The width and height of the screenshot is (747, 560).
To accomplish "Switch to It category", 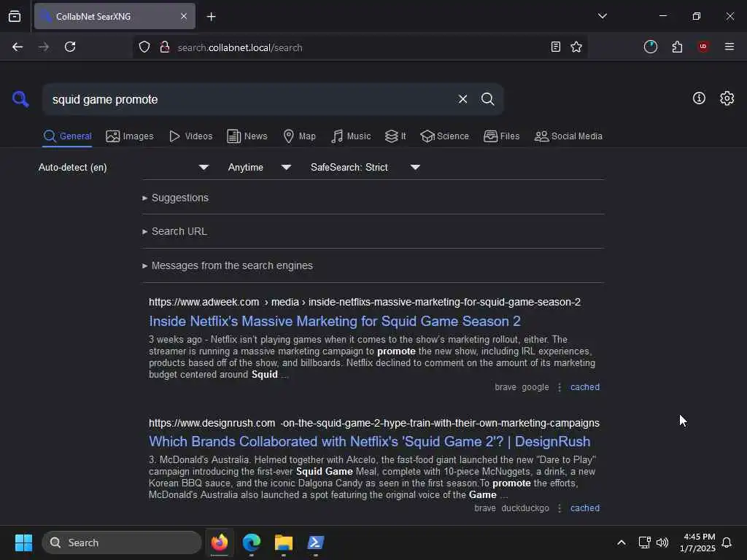I will pos(395,136).
